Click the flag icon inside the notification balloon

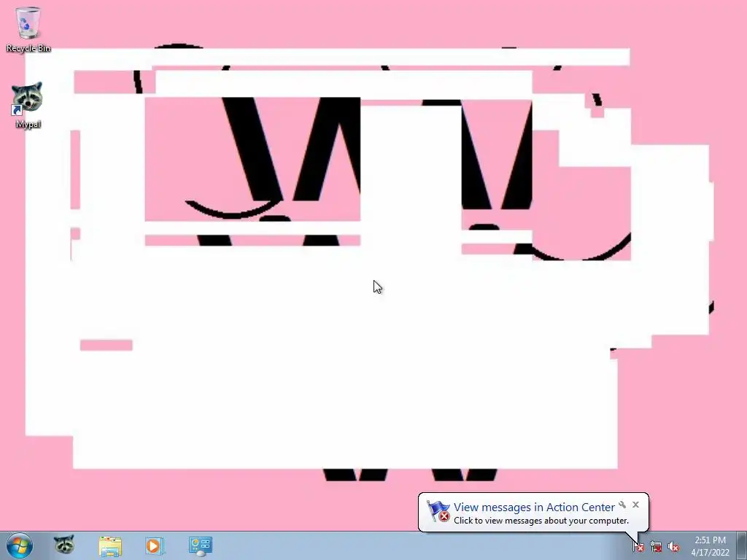coord(438,511)
